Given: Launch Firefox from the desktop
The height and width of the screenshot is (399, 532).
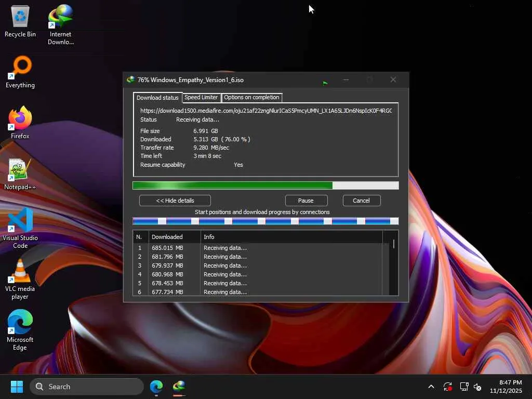Looking at the screenshot, I should (x=20, y=119).
